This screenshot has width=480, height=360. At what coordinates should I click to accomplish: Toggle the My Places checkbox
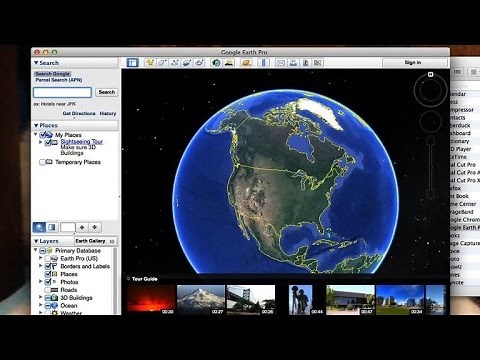43,135
